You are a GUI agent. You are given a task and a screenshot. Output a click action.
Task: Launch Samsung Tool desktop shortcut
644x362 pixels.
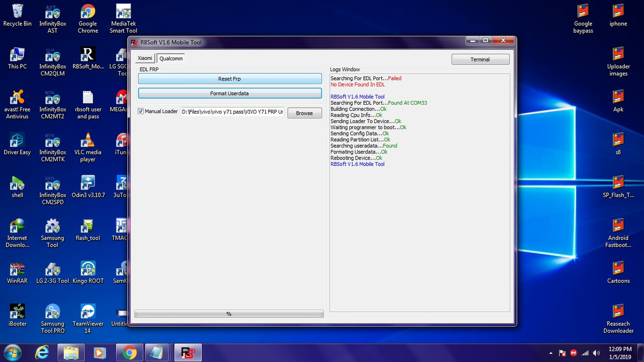pyautogui.click(x=52, y=234)
